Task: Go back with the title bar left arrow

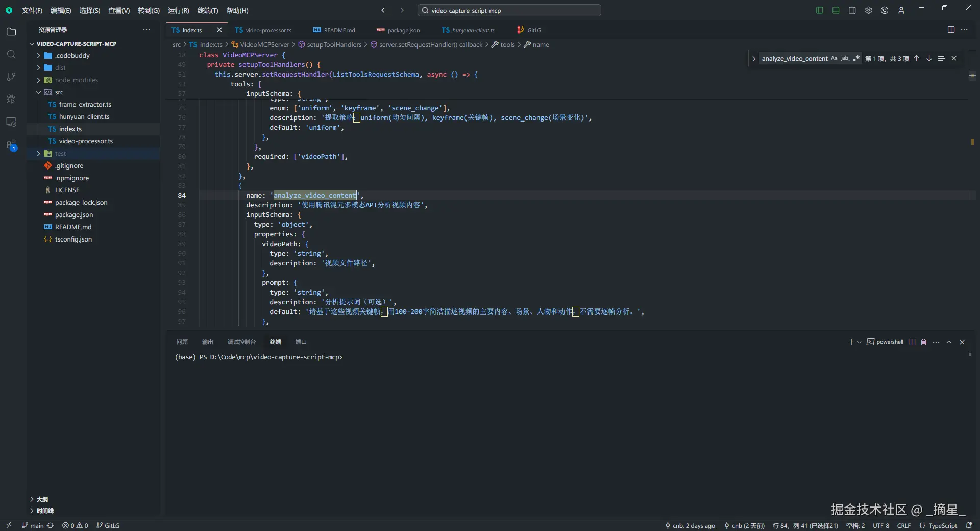Action: [x=383, y=10]
